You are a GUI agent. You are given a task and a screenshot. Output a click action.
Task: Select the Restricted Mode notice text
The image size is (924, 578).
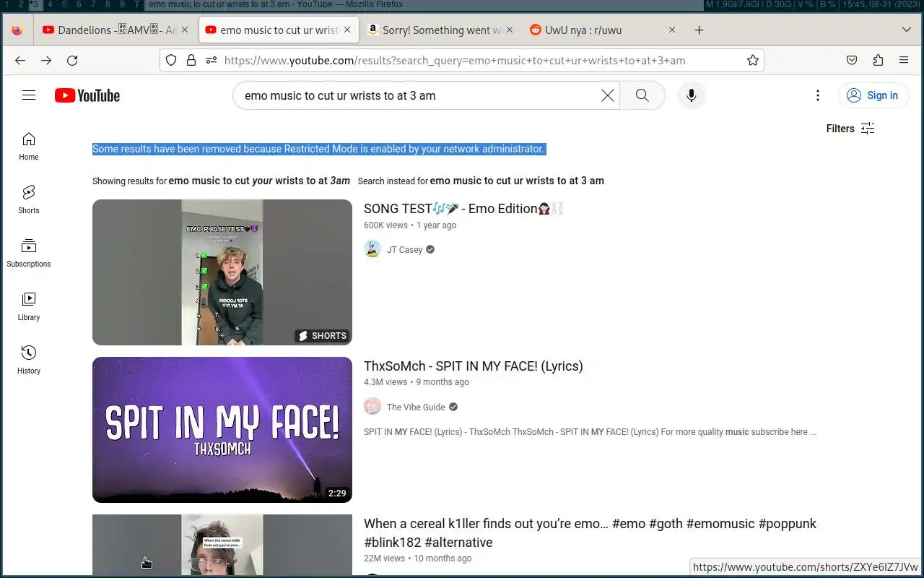[318, 149]
